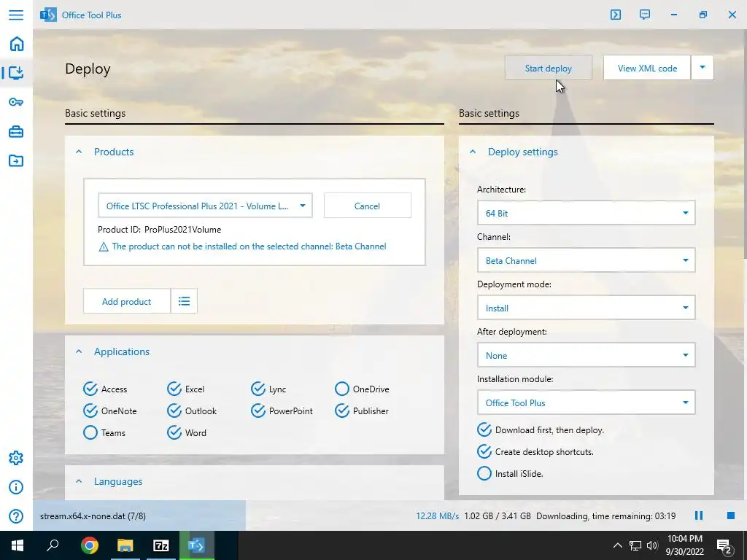
Task: Click the network tray icon
Action: coord(635,545)
